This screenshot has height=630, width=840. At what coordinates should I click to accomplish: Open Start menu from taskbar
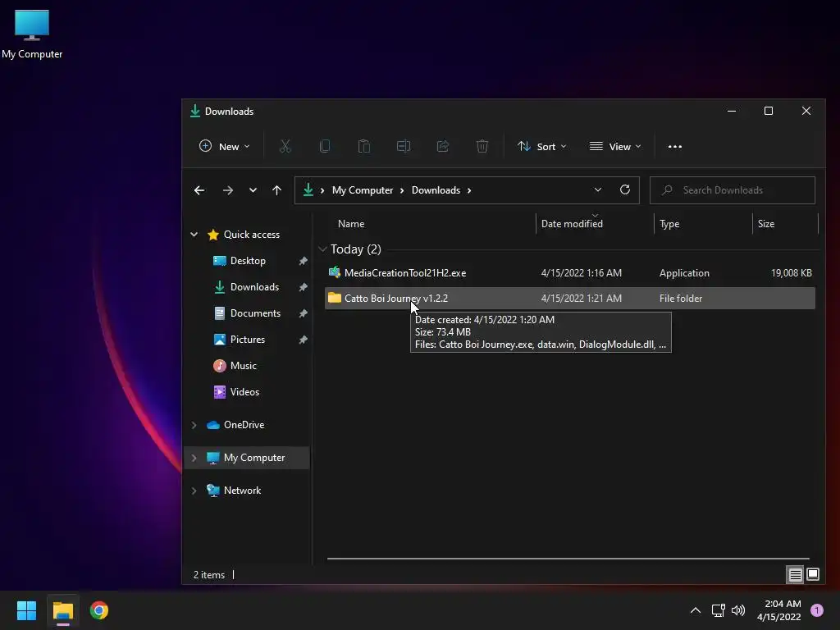click(x=26, y=610)
